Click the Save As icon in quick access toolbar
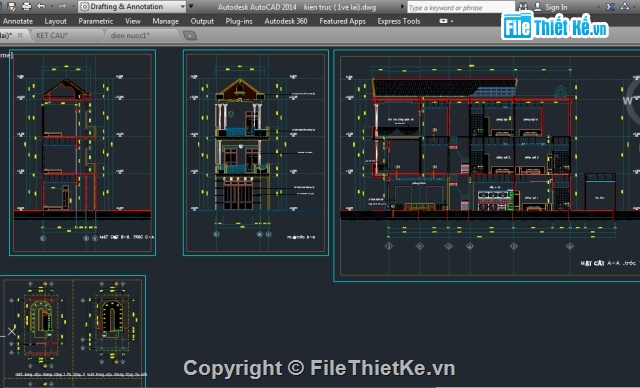Viewport: 640px width, 388px height. [x=12, y=7]
